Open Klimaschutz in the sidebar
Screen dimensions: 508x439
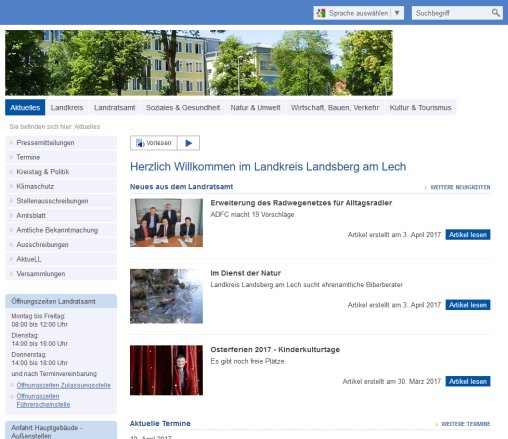point(61,186)
